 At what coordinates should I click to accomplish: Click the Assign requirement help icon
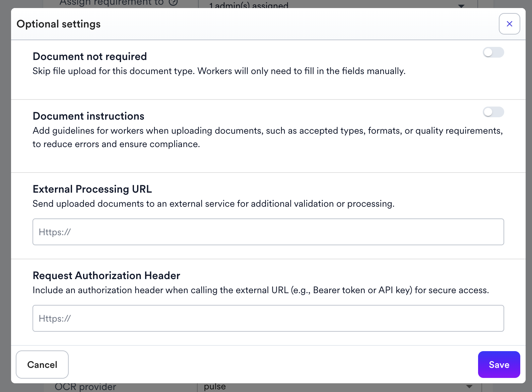tap(173, 3)
